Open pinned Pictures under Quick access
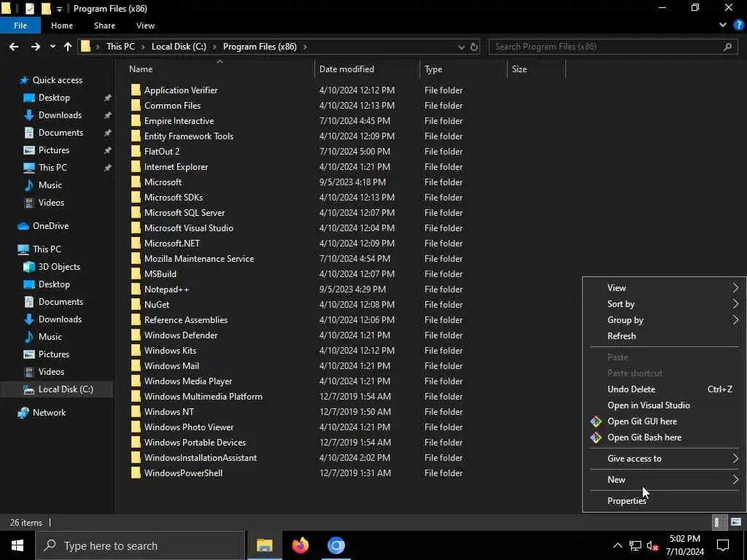The image size is (747, 560). pyautogui.click(x=54, y=150)
